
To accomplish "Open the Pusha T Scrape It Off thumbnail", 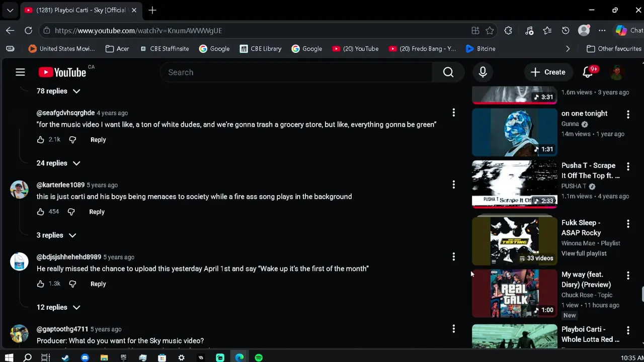I will tap(515, 184).
